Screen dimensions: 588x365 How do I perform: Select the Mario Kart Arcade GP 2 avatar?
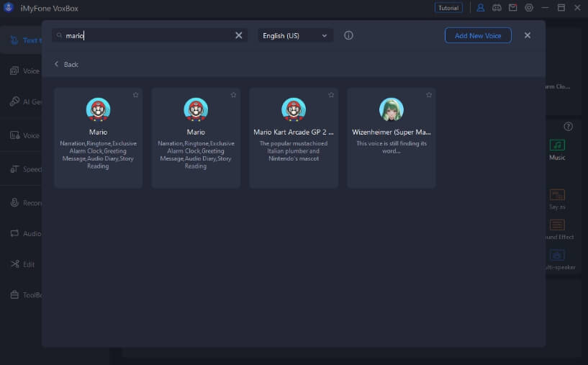tap(294, 109)
